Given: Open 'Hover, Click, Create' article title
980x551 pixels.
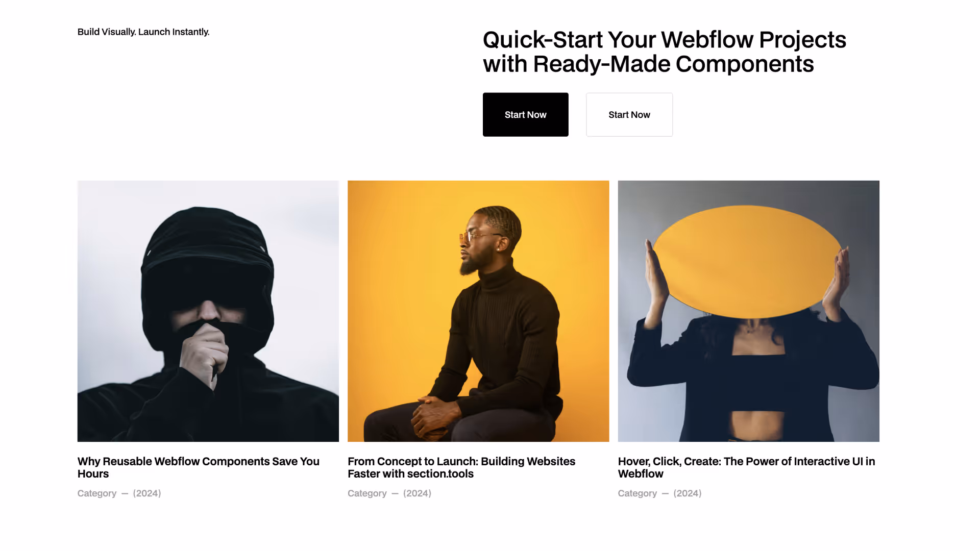Looking at the screenshot, I should click(x=746, y=467).
